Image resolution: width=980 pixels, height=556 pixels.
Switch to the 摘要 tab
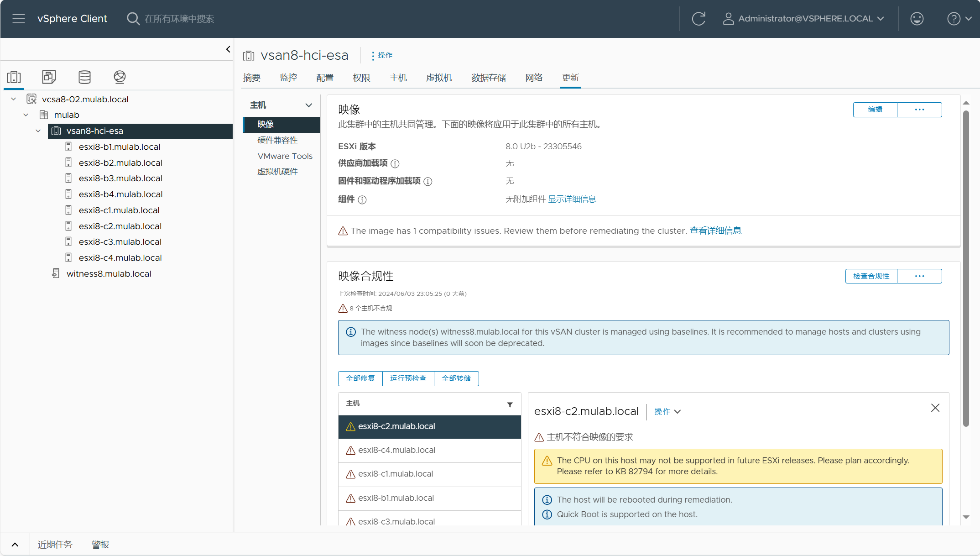tap(252, 78)
